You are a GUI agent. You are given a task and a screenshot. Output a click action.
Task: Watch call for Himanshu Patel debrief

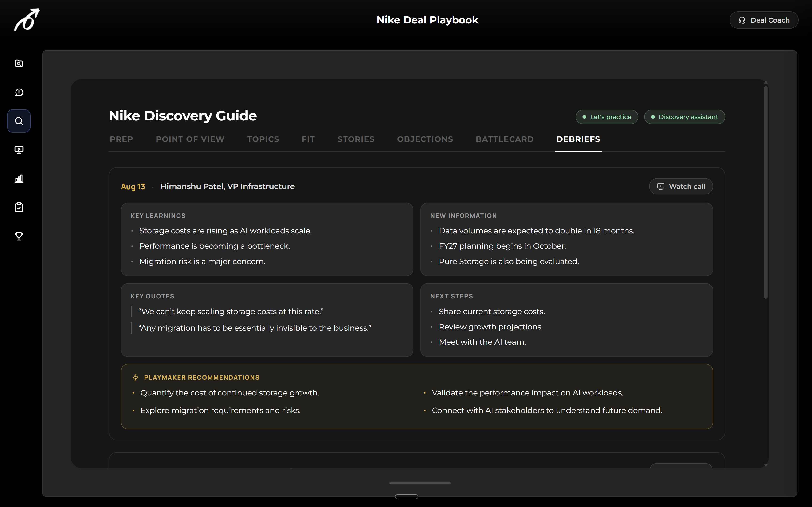point(681,186)
